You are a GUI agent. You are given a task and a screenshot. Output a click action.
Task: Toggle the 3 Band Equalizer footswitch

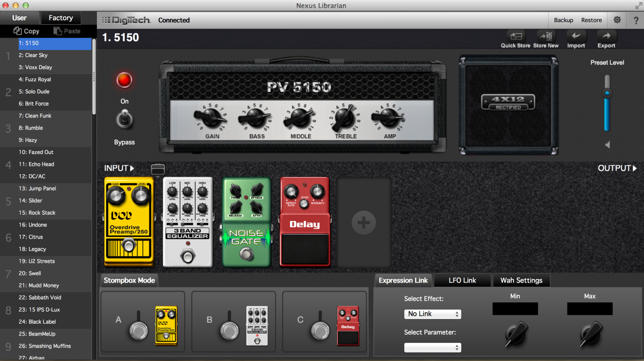click(188, 256)
